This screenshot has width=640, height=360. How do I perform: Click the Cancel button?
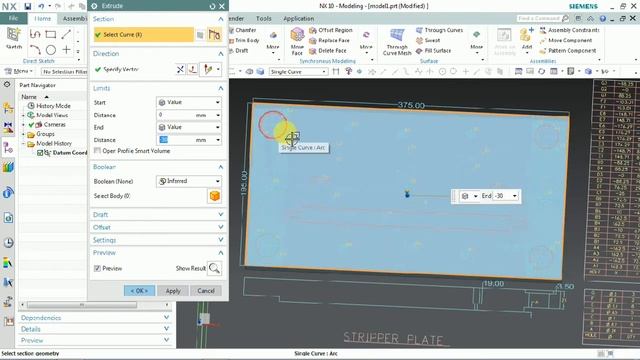pos(206,291)
